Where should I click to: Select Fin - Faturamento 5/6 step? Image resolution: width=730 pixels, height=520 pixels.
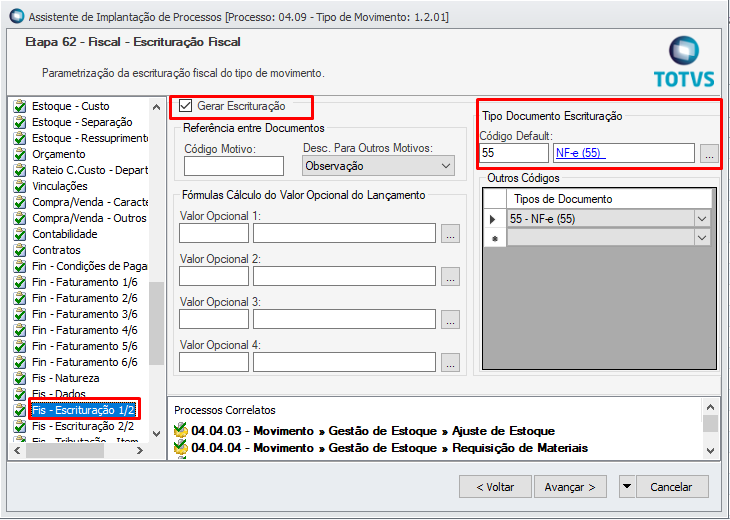tap(85, 346)
